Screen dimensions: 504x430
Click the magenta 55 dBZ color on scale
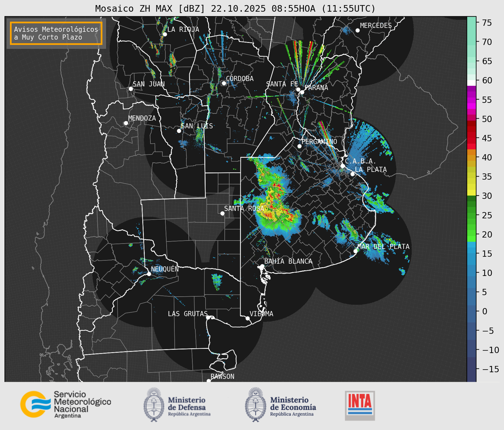[x=471, y=100]
